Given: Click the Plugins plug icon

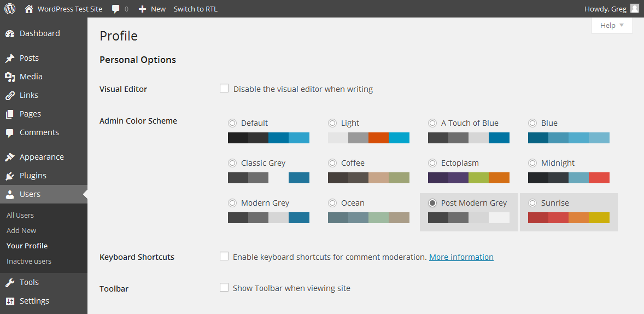Looking at the screenshot, I should tap(10, 176).
